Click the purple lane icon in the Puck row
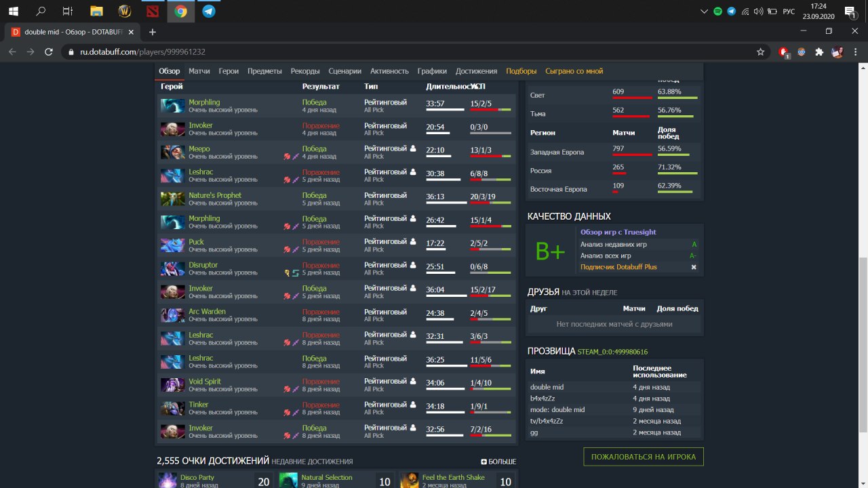This screenshot has width=868, height=488. [296, 249]
